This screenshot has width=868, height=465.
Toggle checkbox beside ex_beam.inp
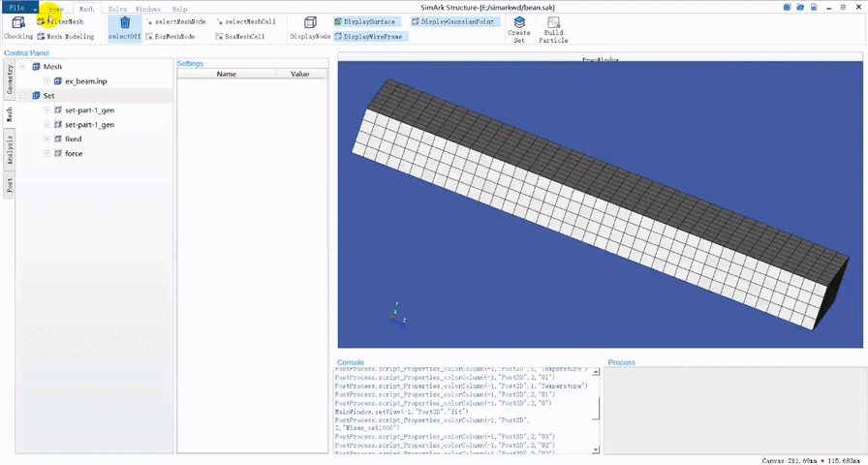[x=47, y=80]
